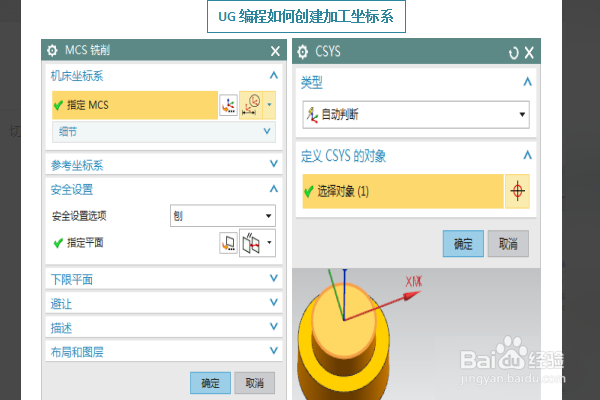Select the 选择对象 (1) row
Image resolution: width=600 pixels, height=400 pixels.
click(x=403, y=191)
